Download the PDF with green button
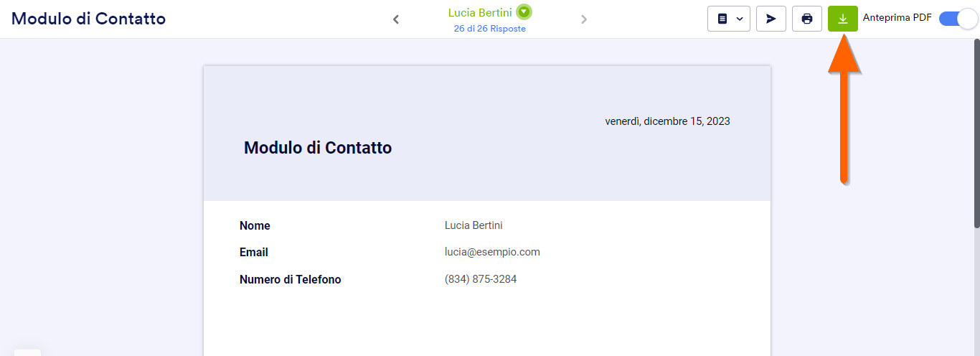This screenshot has width=980, height=356. (843, 19)
